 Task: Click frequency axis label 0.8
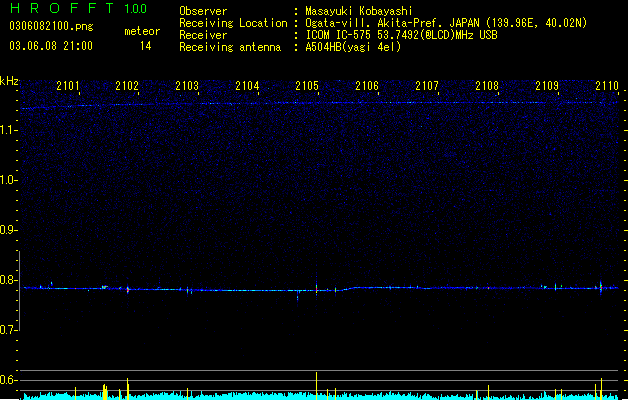tap(7, 280)
